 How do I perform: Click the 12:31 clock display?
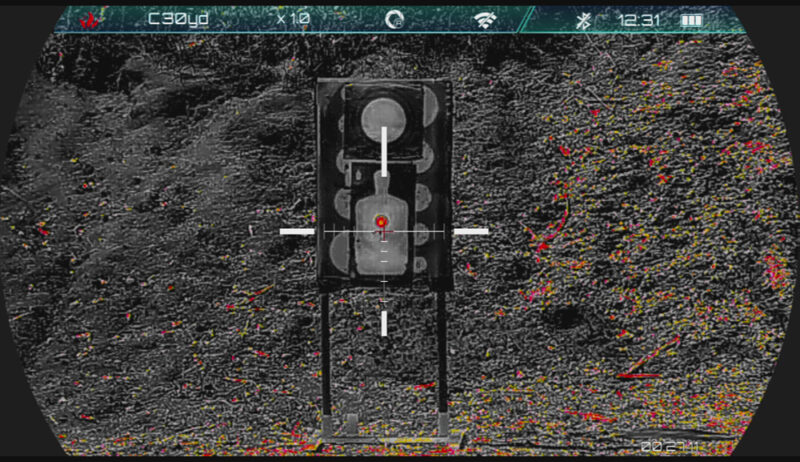click(636, 20)
